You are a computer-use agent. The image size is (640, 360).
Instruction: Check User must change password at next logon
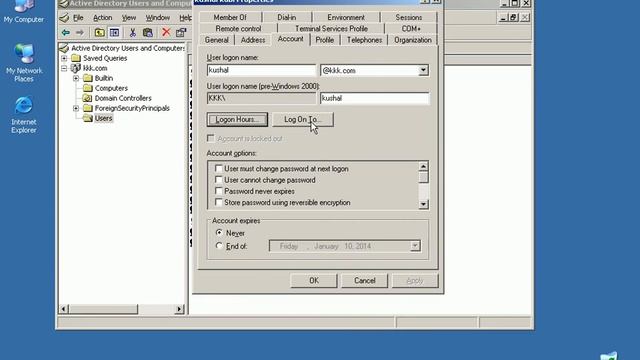(219, 168)
